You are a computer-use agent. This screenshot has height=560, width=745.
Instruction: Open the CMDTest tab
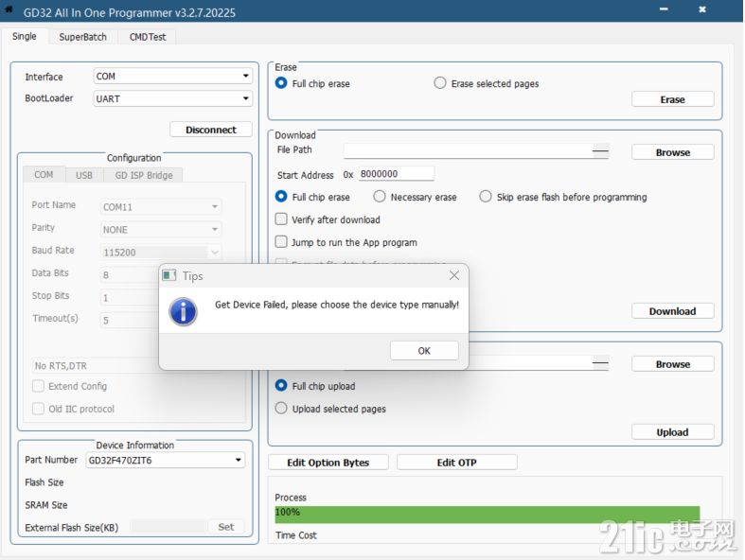tap(148, 37)
